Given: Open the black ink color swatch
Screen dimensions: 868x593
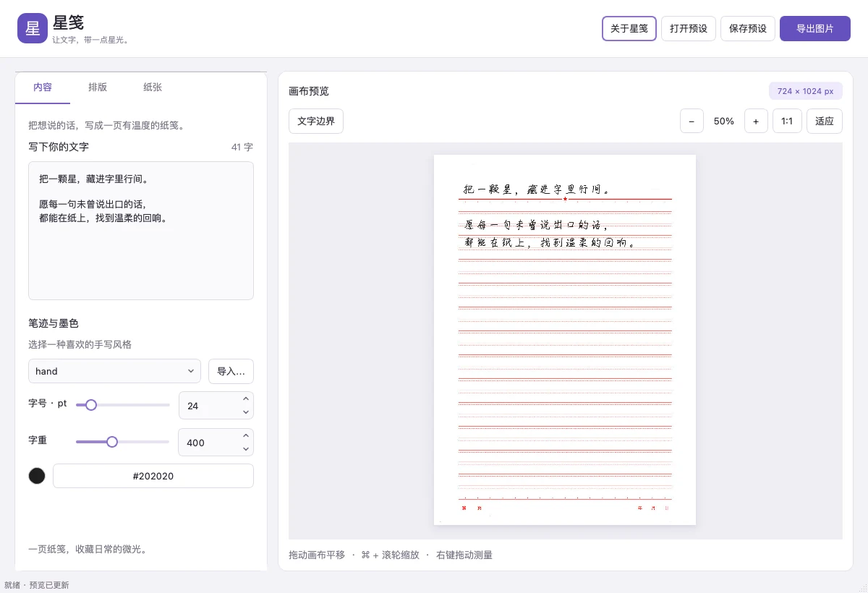Looking at the screenshot, I should (x=37, y=476).
